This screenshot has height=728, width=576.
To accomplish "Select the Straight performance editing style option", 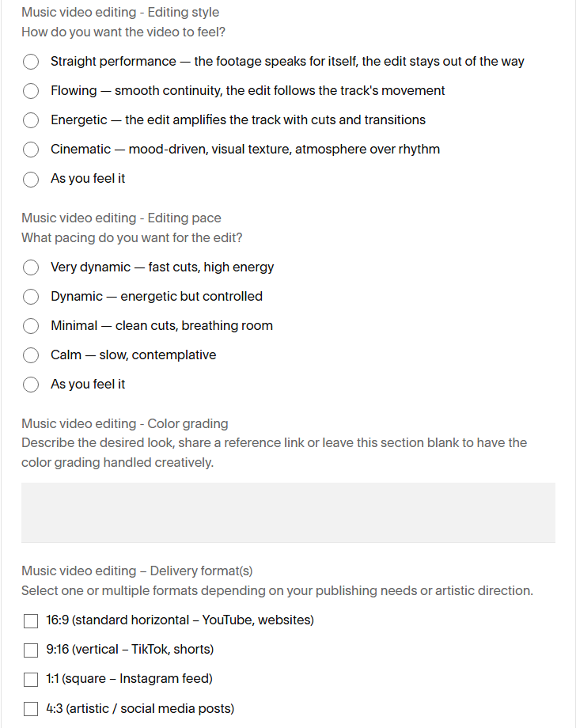I will click(31, 62).
